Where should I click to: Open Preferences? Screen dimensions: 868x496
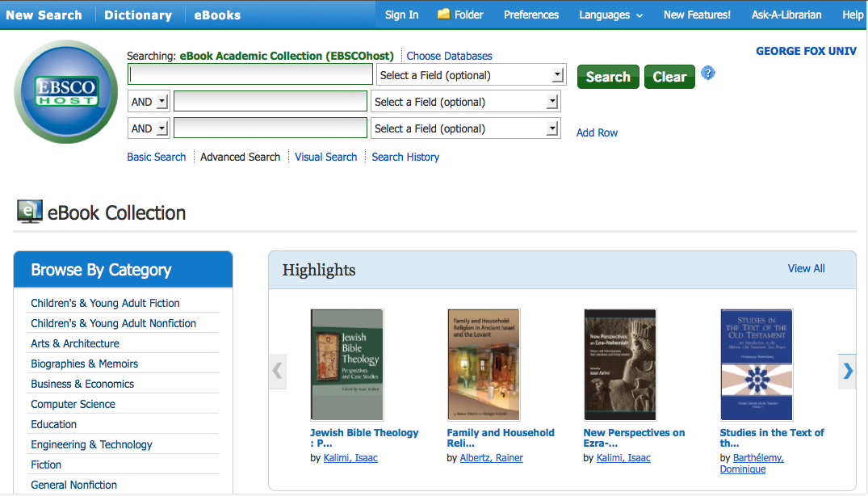[x=530, y=15]
